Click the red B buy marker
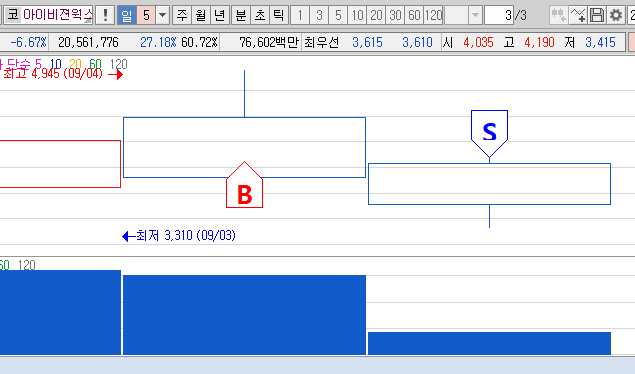Image resolution: width=635 pixels, height=374 pixels. 245,185
